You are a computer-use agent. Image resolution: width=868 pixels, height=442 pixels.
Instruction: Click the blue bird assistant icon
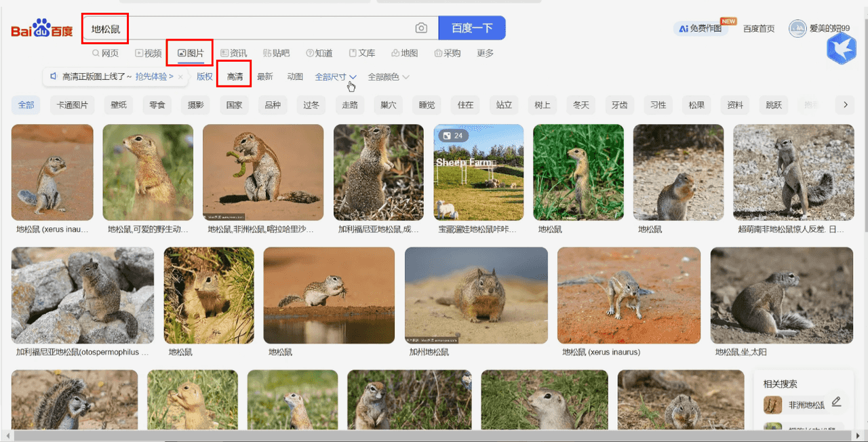click(842, 48)
